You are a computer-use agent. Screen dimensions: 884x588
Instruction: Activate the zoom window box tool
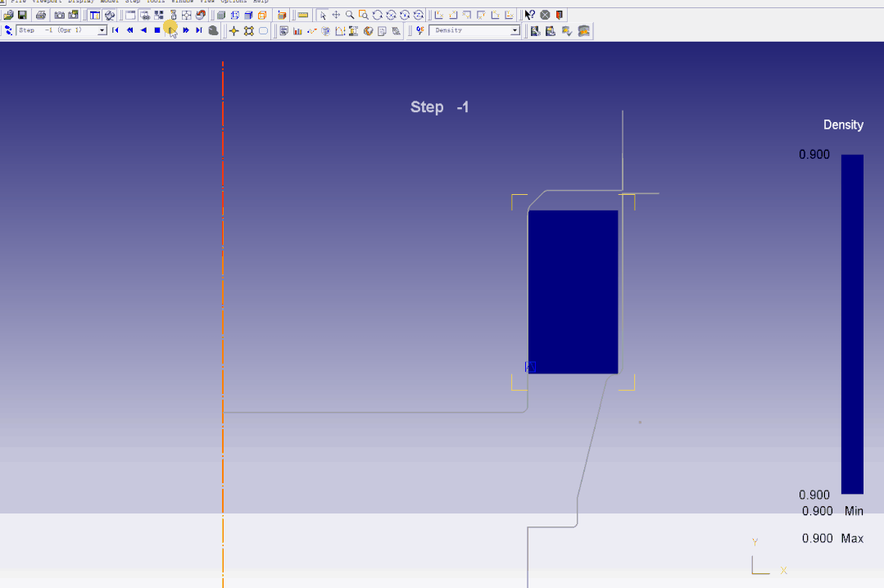tap(364, 16)
